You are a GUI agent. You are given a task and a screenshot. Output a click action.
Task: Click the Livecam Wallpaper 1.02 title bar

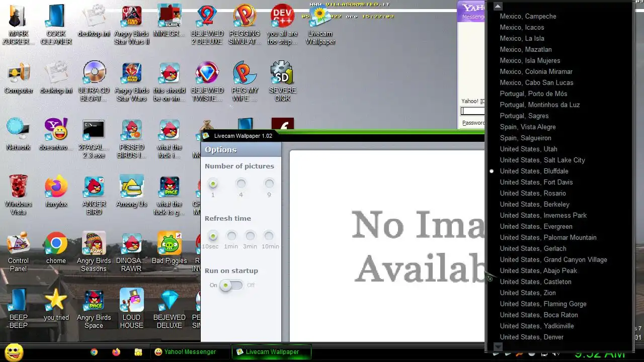342,136
